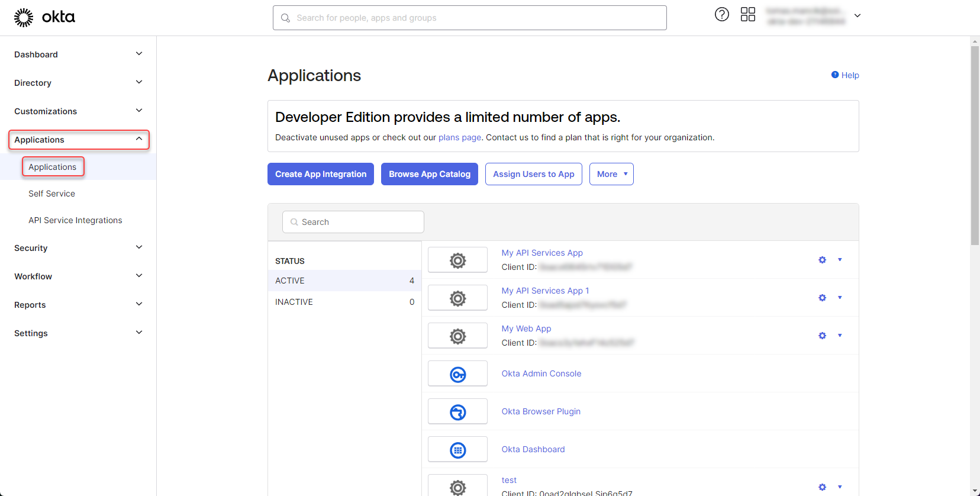This screenshot has width=980, height=496.
Task: Open the plans page link
Action: [459, 137]
